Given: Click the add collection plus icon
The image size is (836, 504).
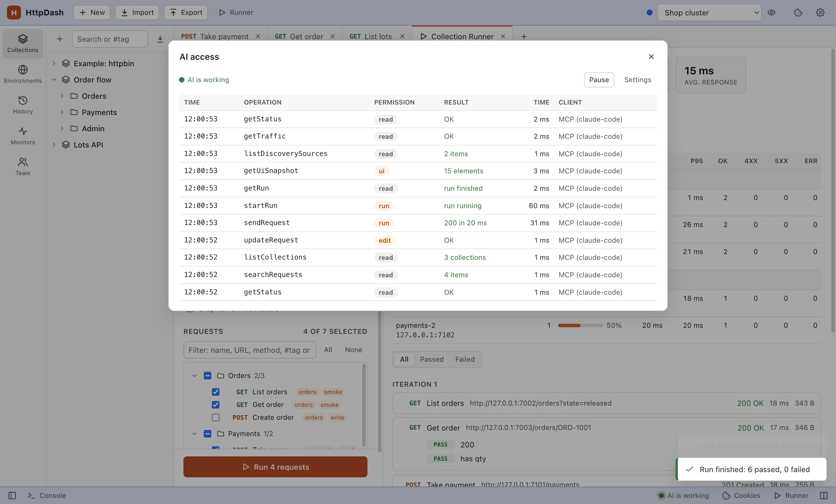Looking at the screenshot, I should [x=60, y=39].
